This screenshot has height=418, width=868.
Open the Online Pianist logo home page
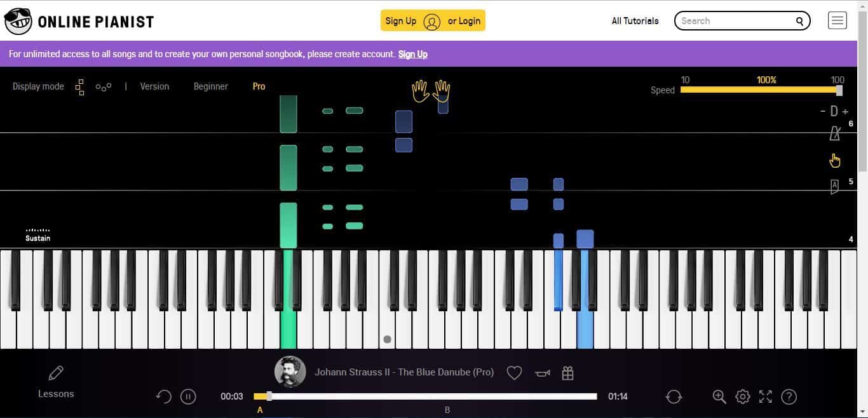[79, 22]
